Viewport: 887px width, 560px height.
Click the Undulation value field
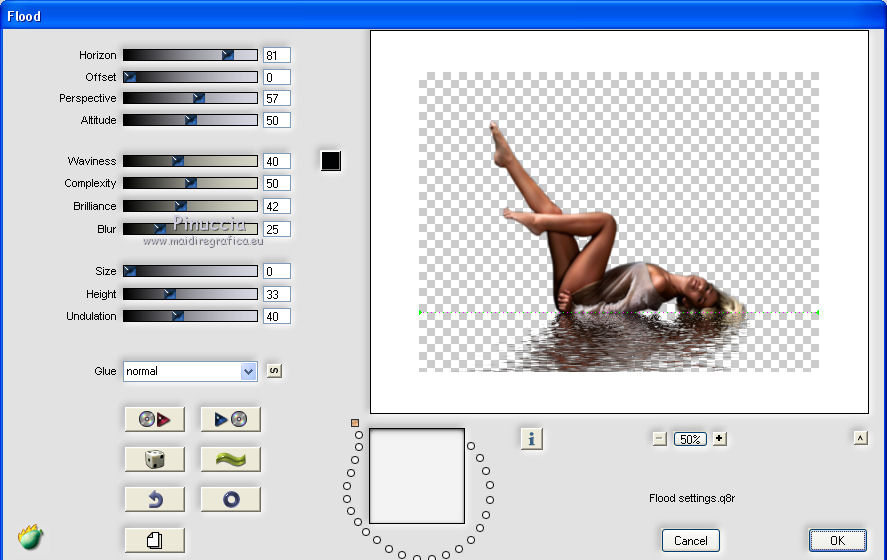(x=277, y=316)
